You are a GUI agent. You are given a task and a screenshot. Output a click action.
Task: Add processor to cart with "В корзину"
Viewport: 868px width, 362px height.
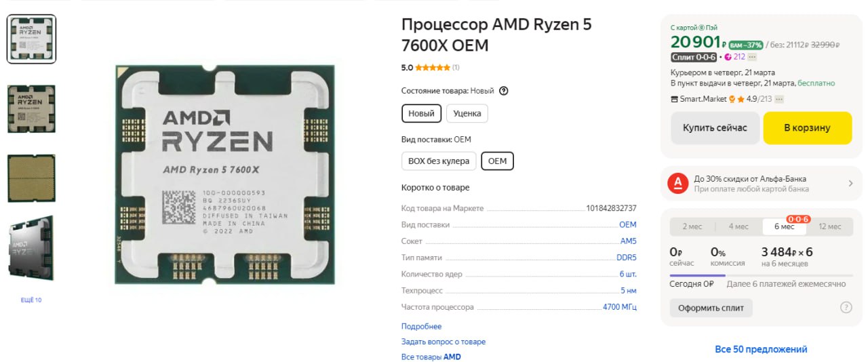point(807,127)
